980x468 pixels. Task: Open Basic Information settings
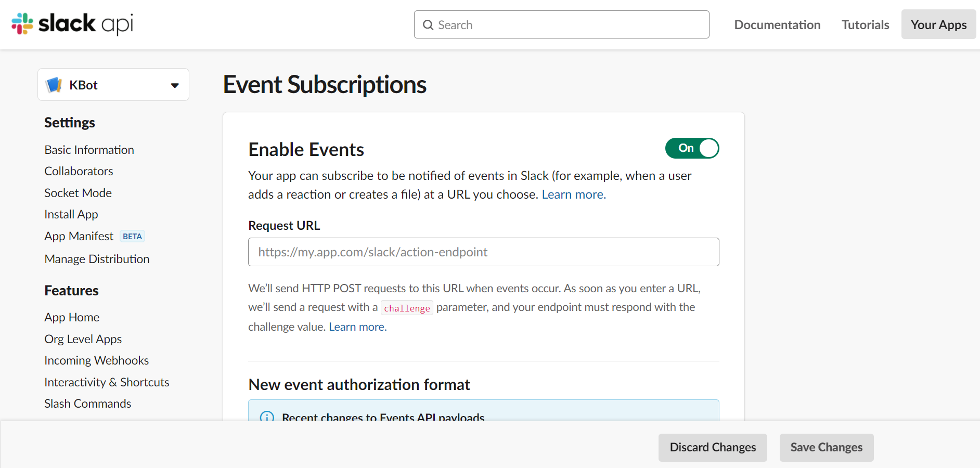[x=89, y=150]
